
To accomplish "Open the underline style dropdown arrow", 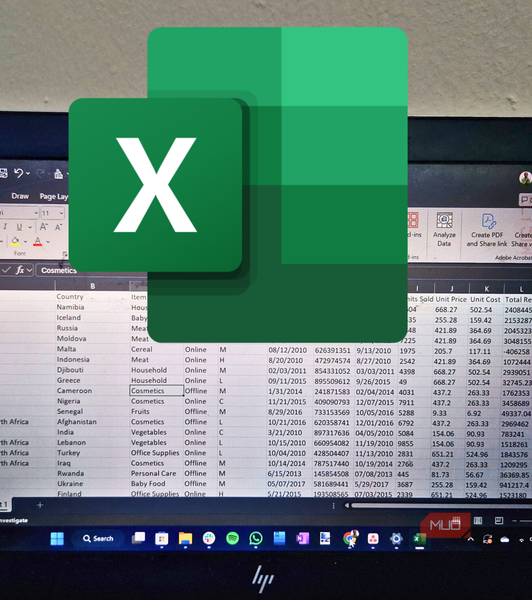I will [30, 227].
